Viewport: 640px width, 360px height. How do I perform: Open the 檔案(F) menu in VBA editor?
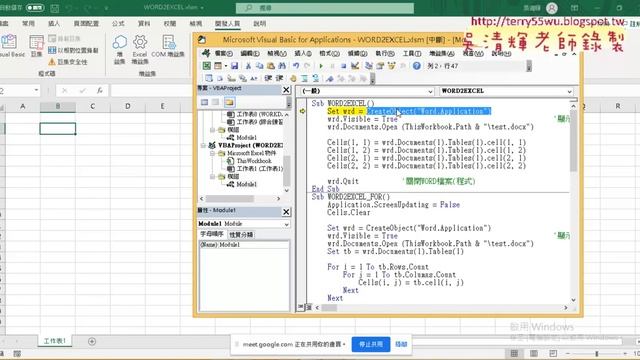223,53
